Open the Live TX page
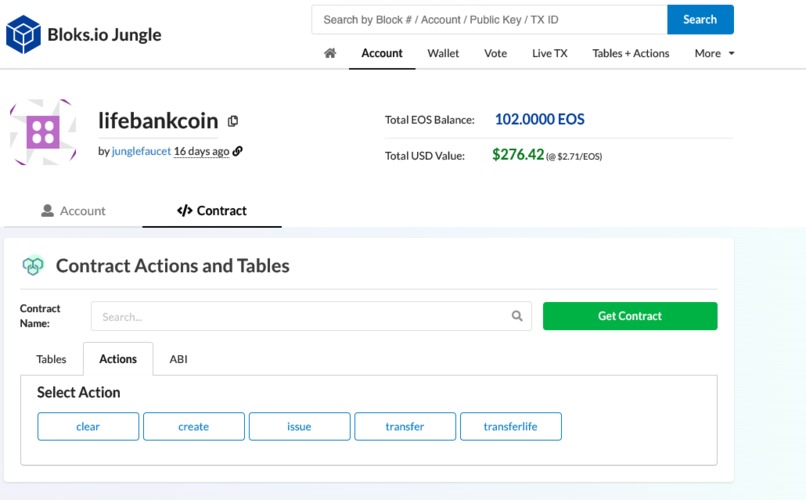Image resolution: width=806 pixels, height=500 pixels. (x=549, y=53)
